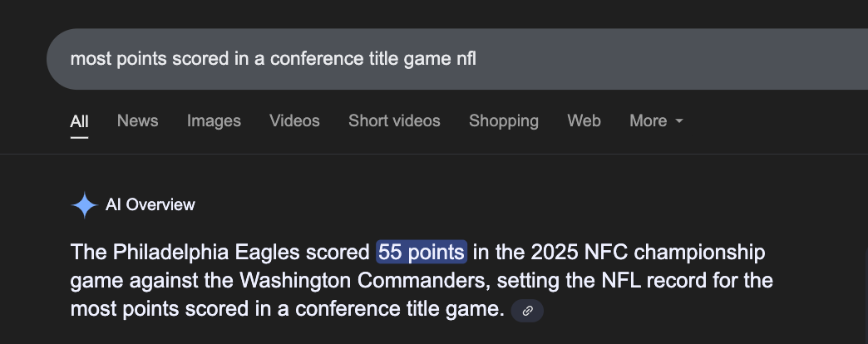The height and width of the screenshot is (344, 868).
Task: Expand the More search filters dropdown
Action: [655, 121]
